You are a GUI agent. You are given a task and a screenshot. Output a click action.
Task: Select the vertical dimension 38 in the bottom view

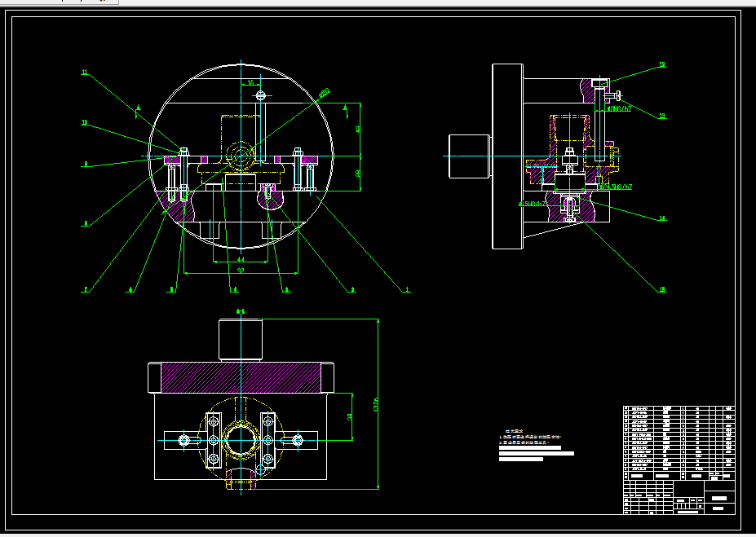[x=350, y=416]
